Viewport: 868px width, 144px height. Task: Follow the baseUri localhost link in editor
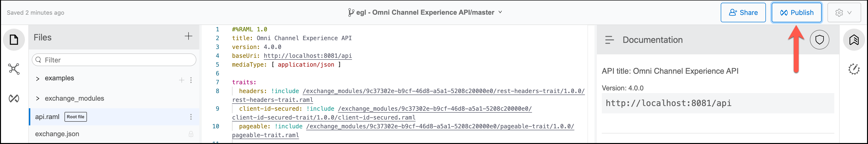point(307,56)
